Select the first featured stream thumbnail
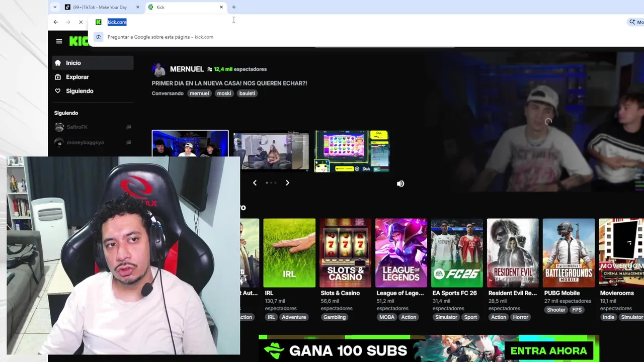This screenshot has width=644, height=362. (x=190, y=144)
